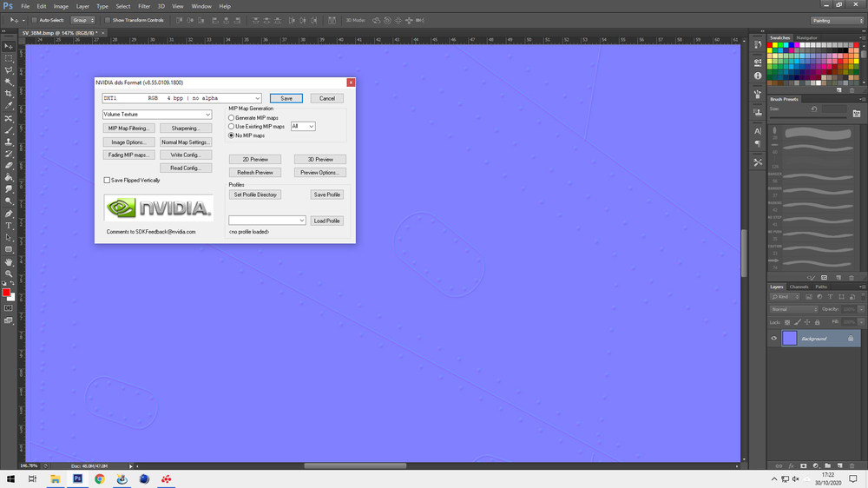868x488 pixels.
Task: Open the Normal blend mode dropdown
Action: 794,309
